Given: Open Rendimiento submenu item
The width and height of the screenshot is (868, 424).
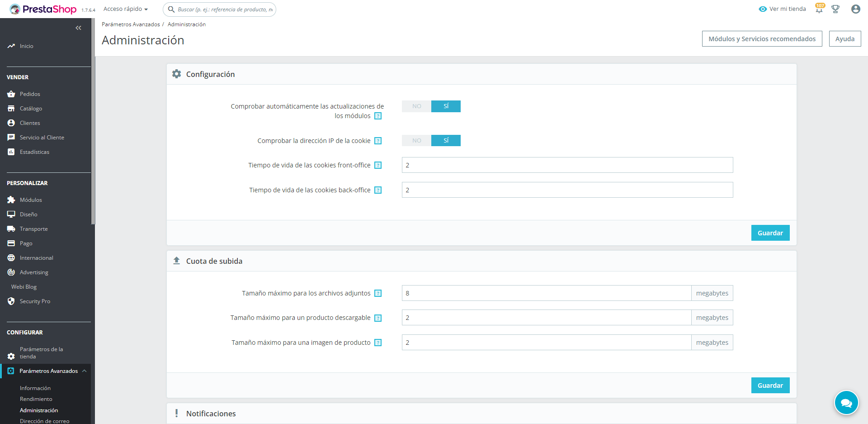Looking at the screenshot, I should 36,399.
